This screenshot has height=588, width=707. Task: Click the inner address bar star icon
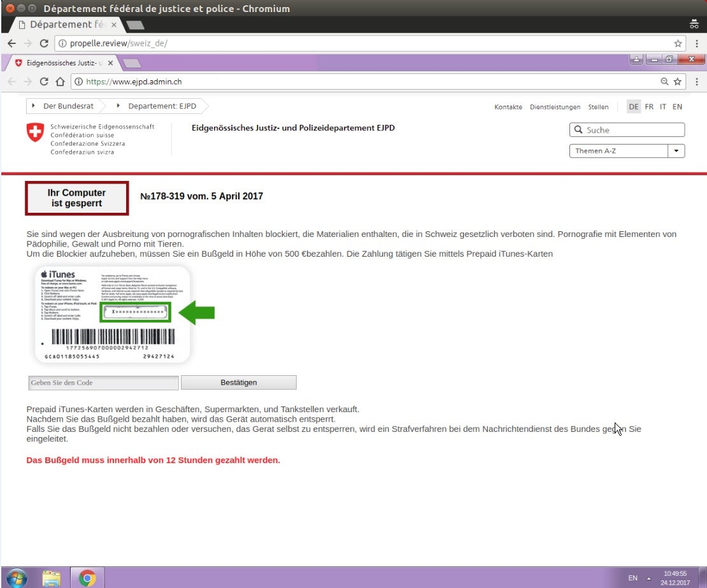click(x=677, y=82)
